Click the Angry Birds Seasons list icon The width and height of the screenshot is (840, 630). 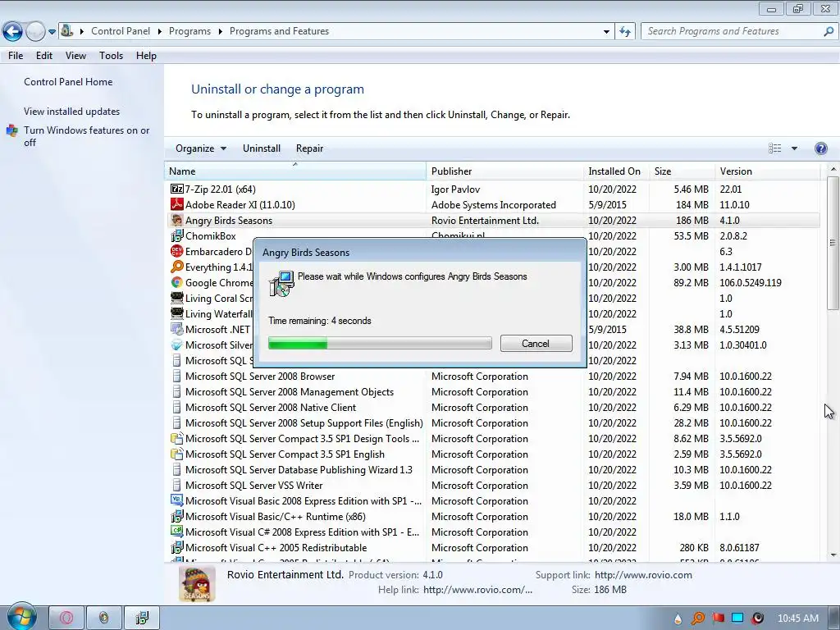(x=177, y=220)
